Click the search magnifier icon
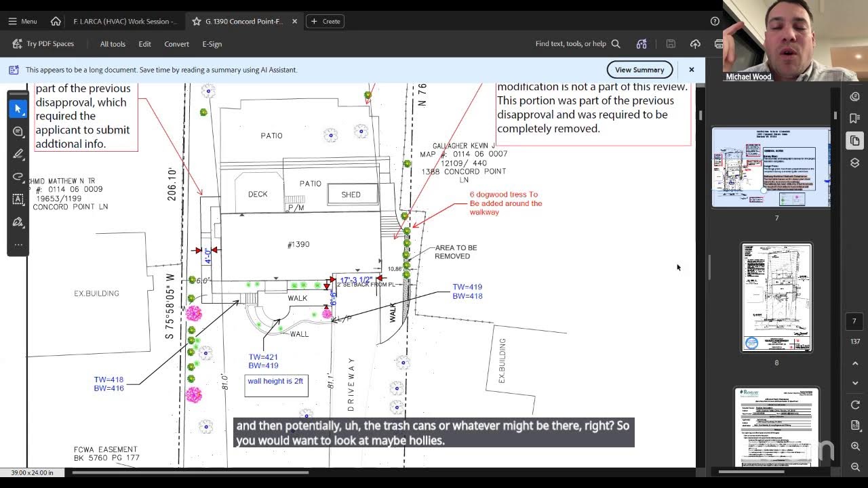The image size is (868, 488). pyautogui.click(x=616, y=44)
